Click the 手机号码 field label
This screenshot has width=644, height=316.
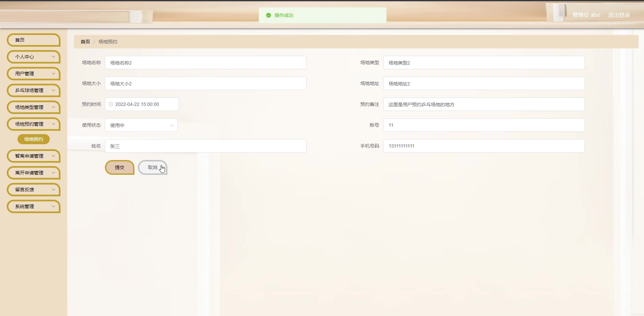pos(370,146)
